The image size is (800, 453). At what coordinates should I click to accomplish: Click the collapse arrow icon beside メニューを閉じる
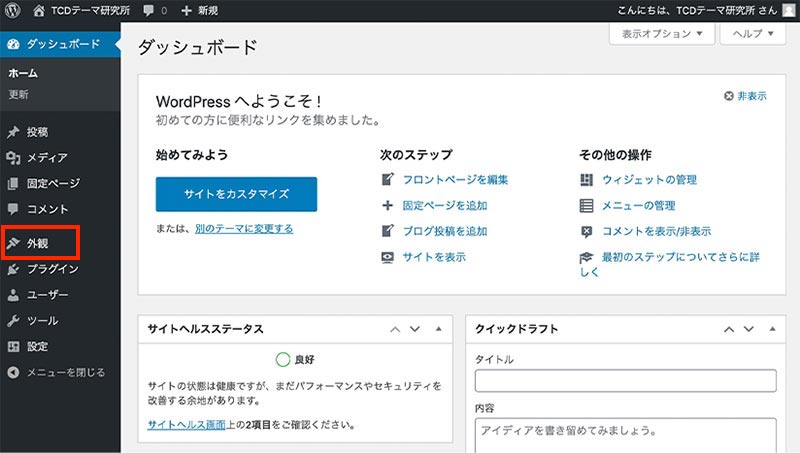13,372
